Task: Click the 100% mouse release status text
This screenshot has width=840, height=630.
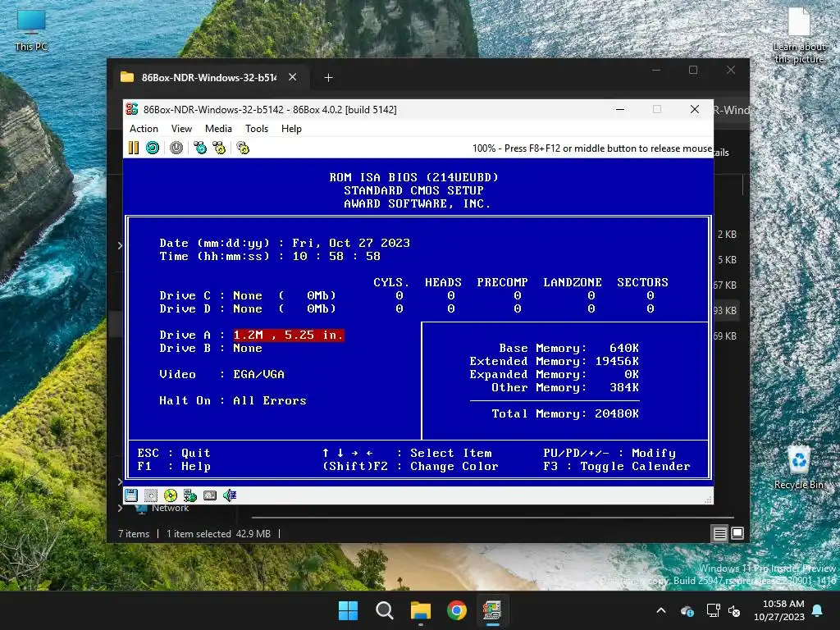Action: 592,148
